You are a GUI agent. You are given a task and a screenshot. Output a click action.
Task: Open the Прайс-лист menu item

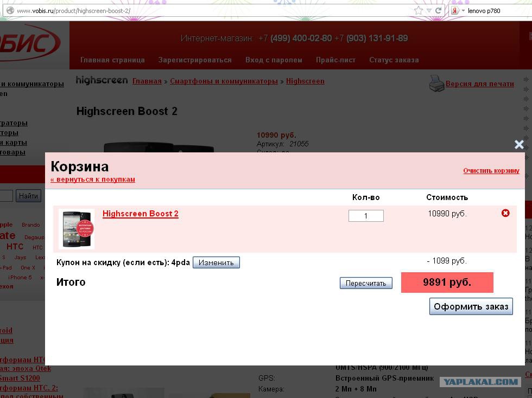coord(335,60)
